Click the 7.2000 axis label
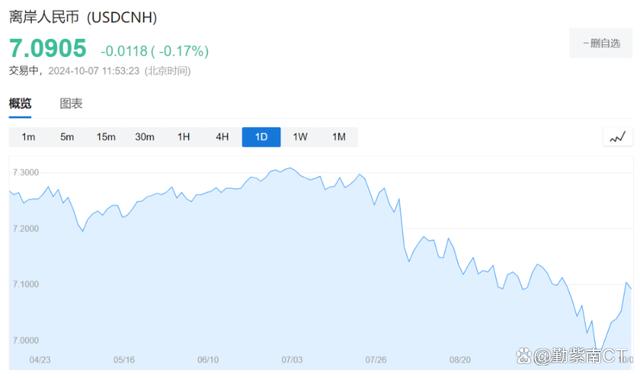Screen dimensions: 640x378 [26, 229]
